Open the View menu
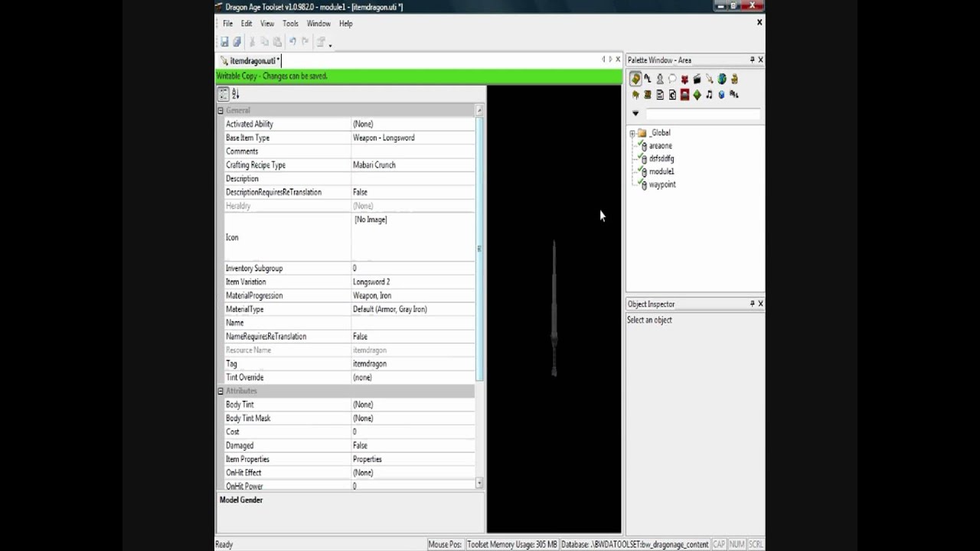This screenshot has height=551, width=980. [x=266, y=24]
